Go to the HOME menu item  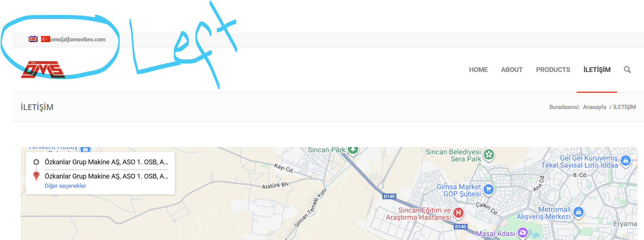pyautogui.click(x=478, y=70)
